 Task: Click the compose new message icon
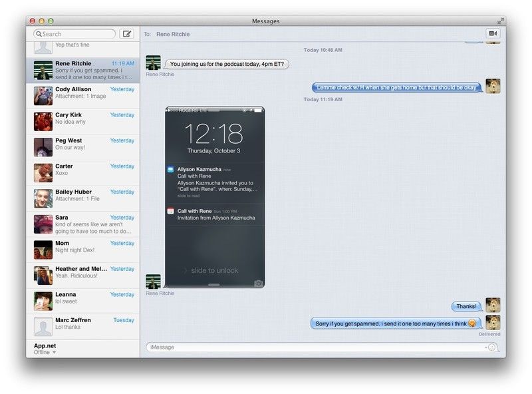(x=126, y=34)
